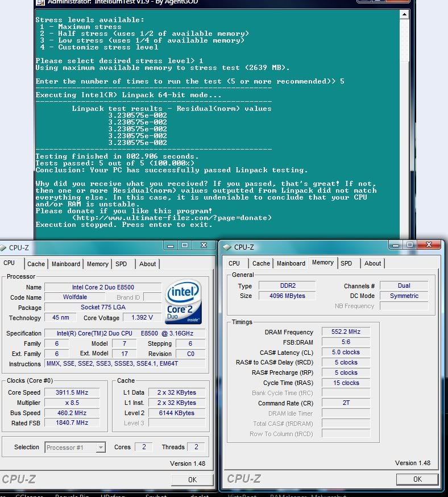Click the Core Speed value '3911.5 MHz'
448x497 pixels.
72,392
